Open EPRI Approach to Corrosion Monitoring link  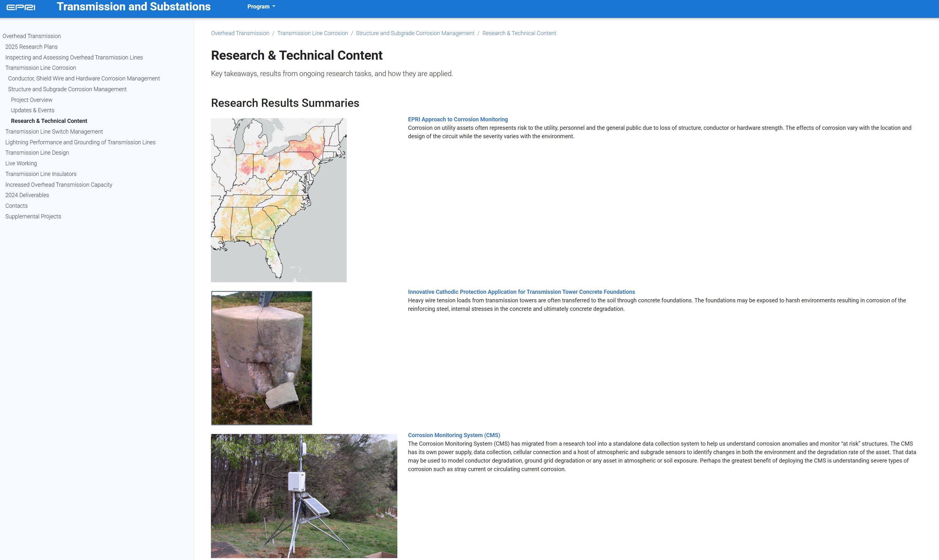pos(458,119)
